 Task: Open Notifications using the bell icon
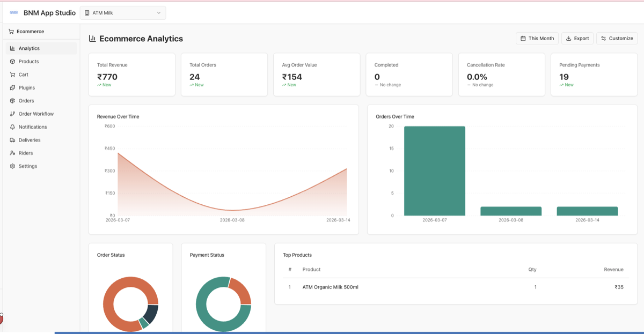[x=11, y=127]
